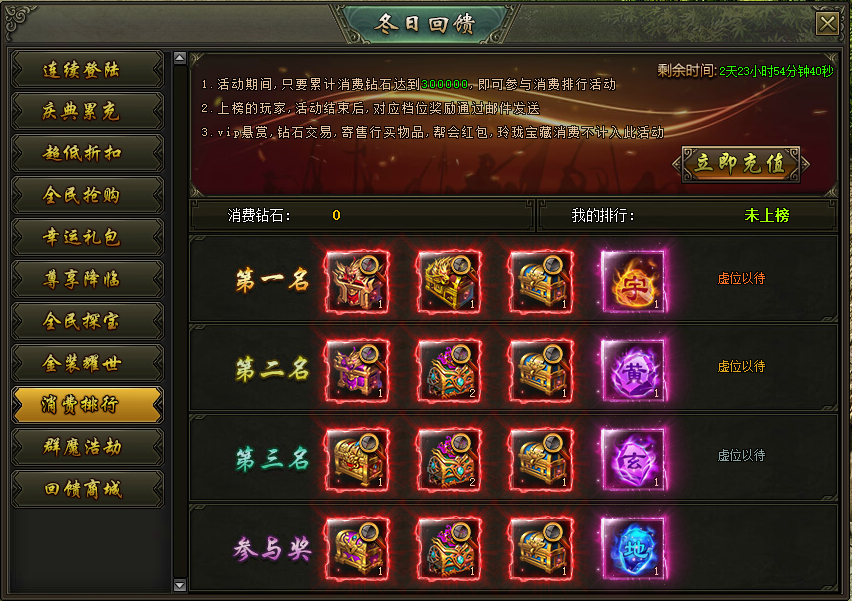Screen dimensions: 852x601
Task: Select the blue-gold chest in third-place row
Action: point(541,460)
